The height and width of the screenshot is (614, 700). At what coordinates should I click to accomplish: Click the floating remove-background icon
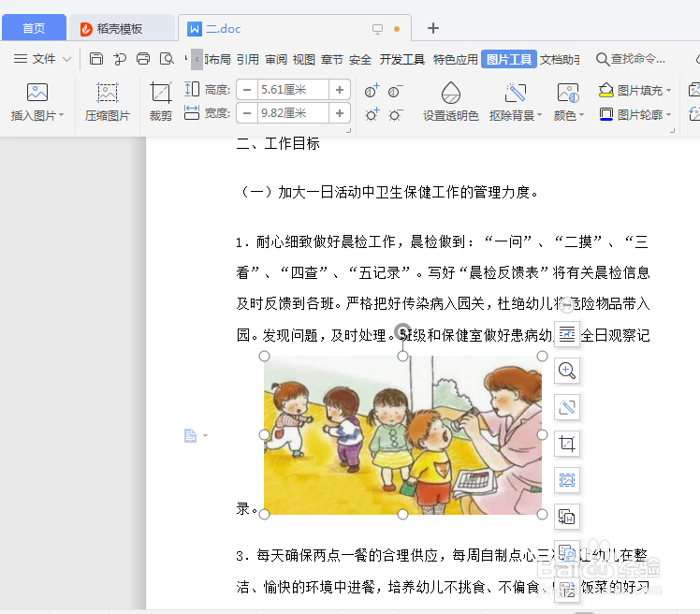pyautogui.click(x=567, y=407)
